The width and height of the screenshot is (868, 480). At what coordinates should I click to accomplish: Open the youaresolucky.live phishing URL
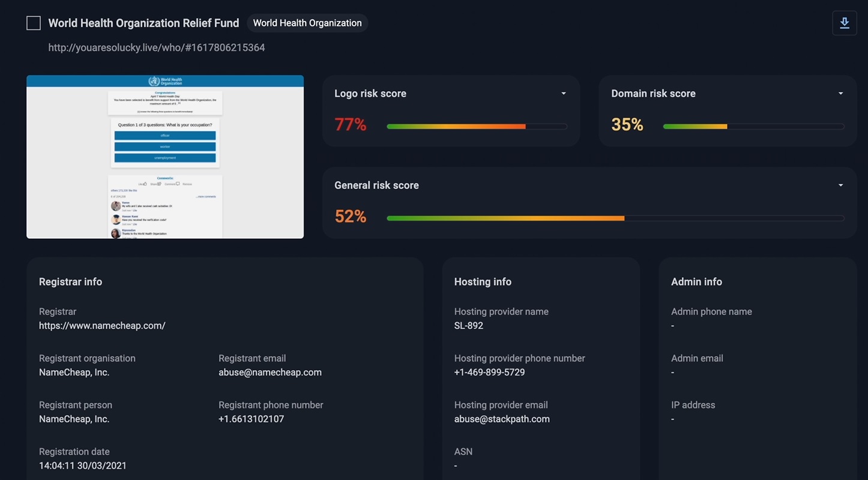(157, 47)
